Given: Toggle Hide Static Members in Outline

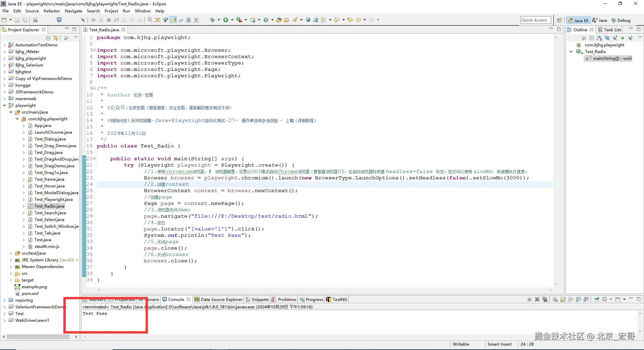Looking at the screenshot, I should [615, 38].
